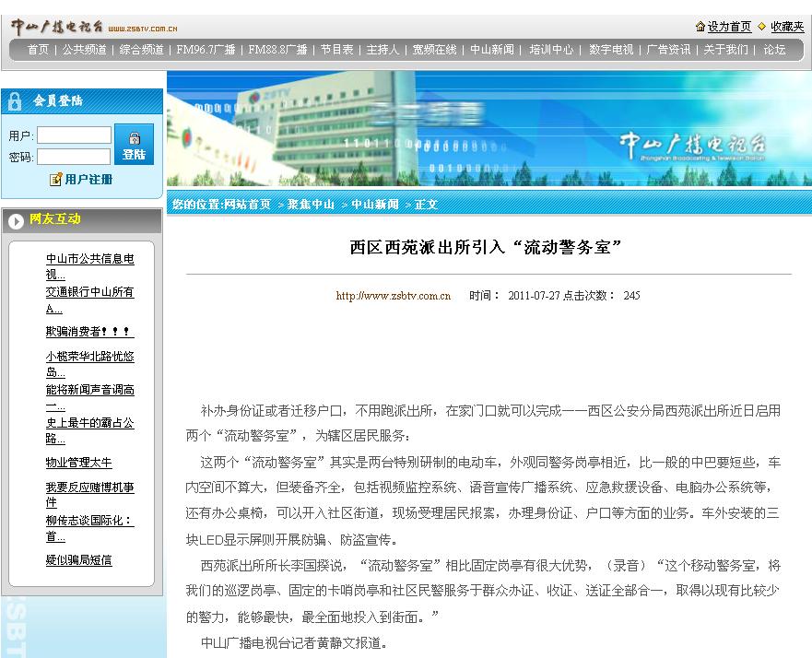Open the 疑似骗局短信 sidebar link
Viewport: 812px width, 658px height.
79,560
